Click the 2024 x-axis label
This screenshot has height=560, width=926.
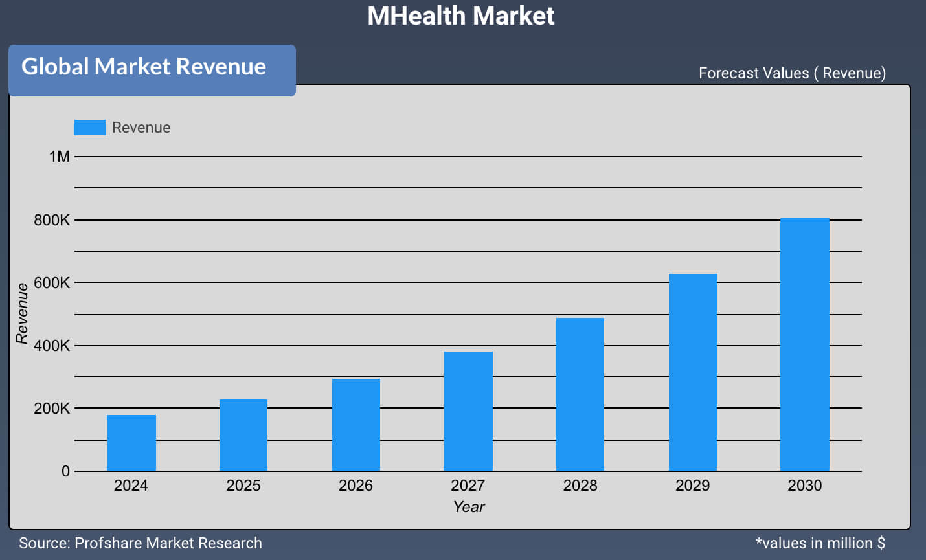[x=131, y=486]
